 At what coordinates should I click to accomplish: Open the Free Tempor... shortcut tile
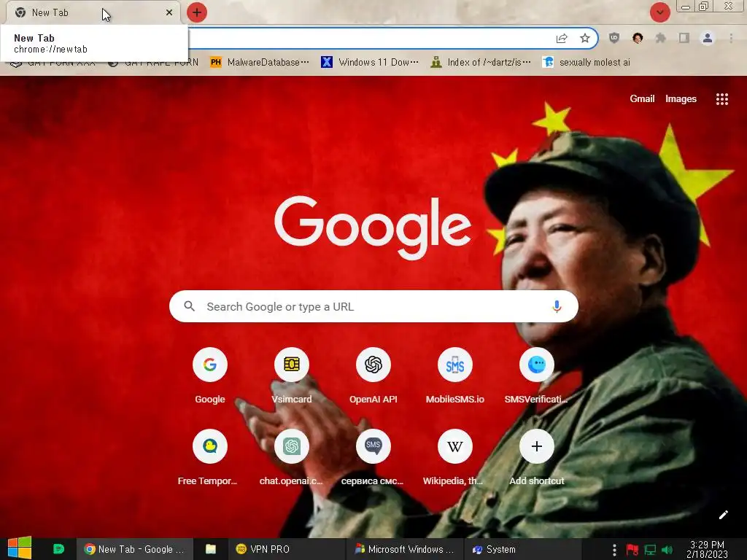[209, 457]
